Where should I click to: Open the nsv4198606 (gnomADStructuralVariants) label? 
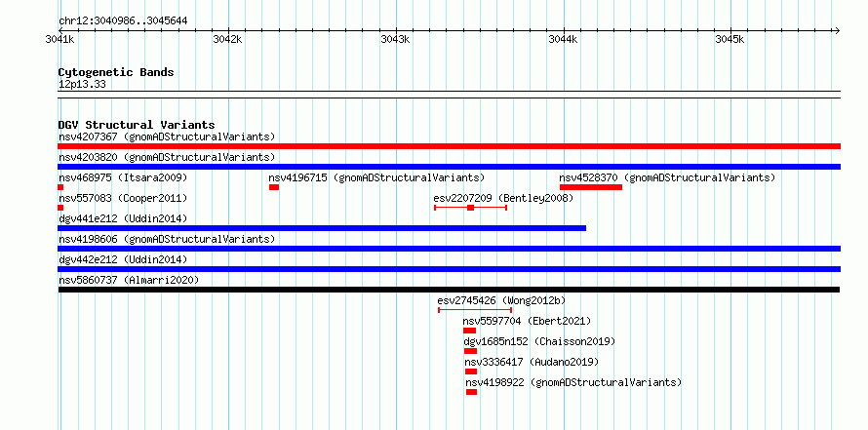click(x=167, y=239)
